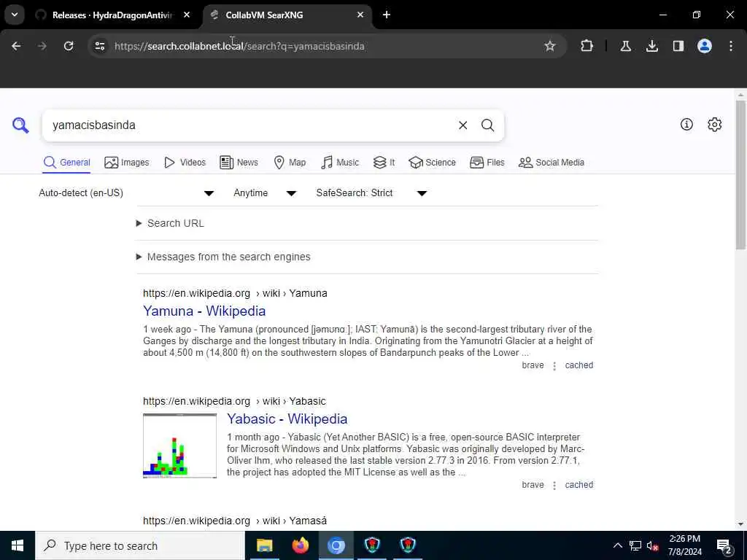Toggle the browser side panel icon

[678, 46]
